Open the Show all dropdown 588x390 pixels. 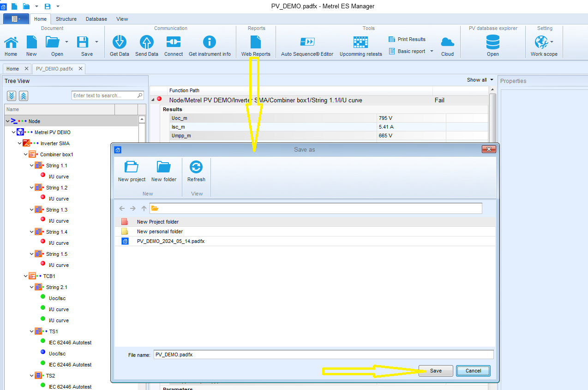click(480, 80)
